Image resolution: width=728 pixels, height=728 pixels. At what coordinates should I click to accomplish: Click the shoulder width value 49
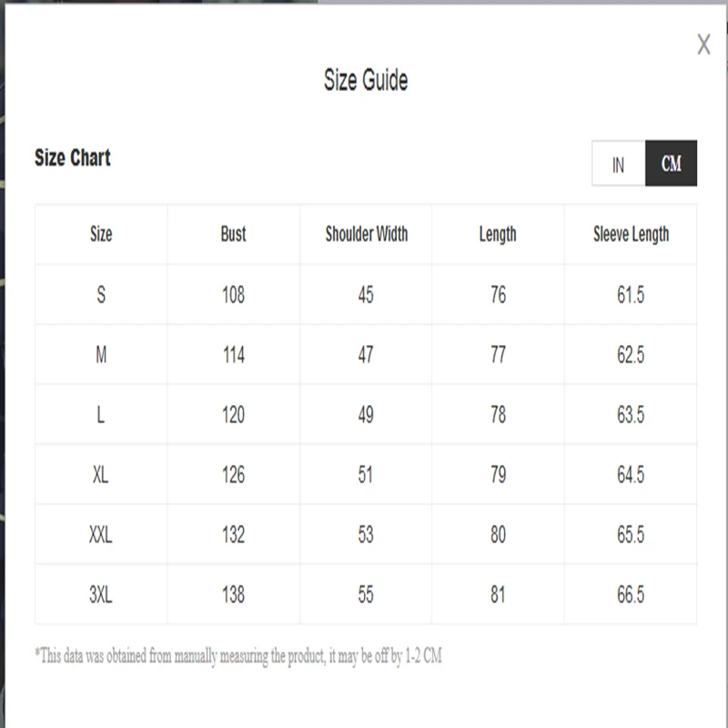pyautogui.click(x=366, y=415)
